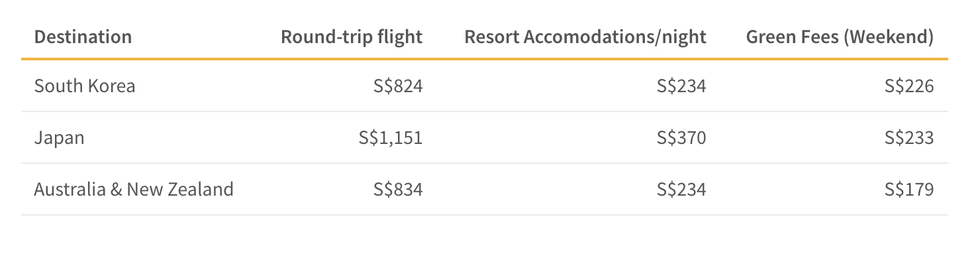
Task: Click the orange divider under the header
Action: 485,59
